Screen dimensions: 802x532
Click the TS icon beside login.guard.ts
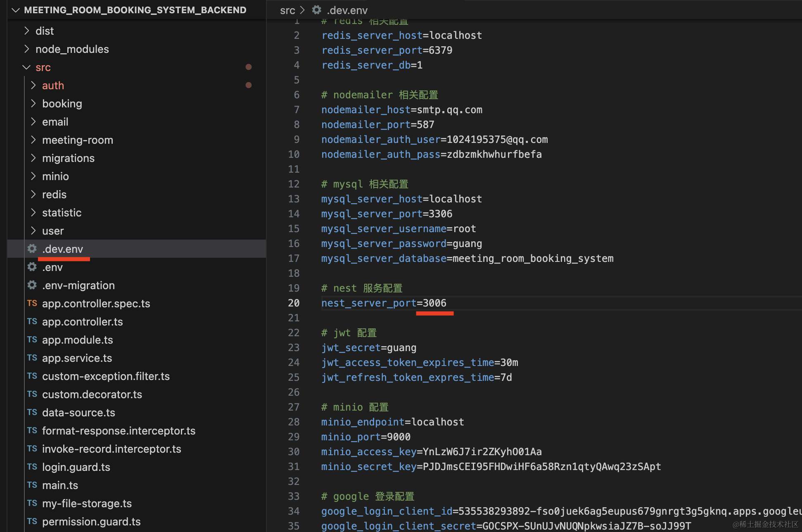[32, 467]
